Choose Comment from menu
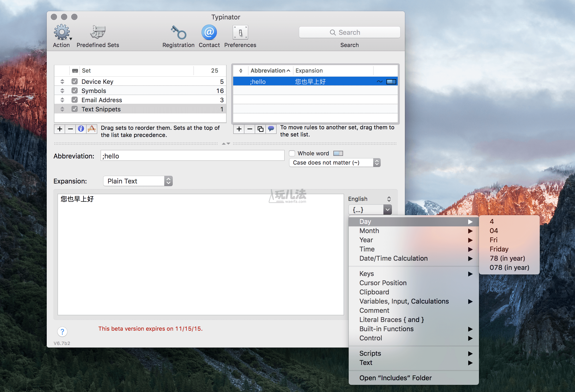This screenshot has height=392, width=575. click(414, 310)
